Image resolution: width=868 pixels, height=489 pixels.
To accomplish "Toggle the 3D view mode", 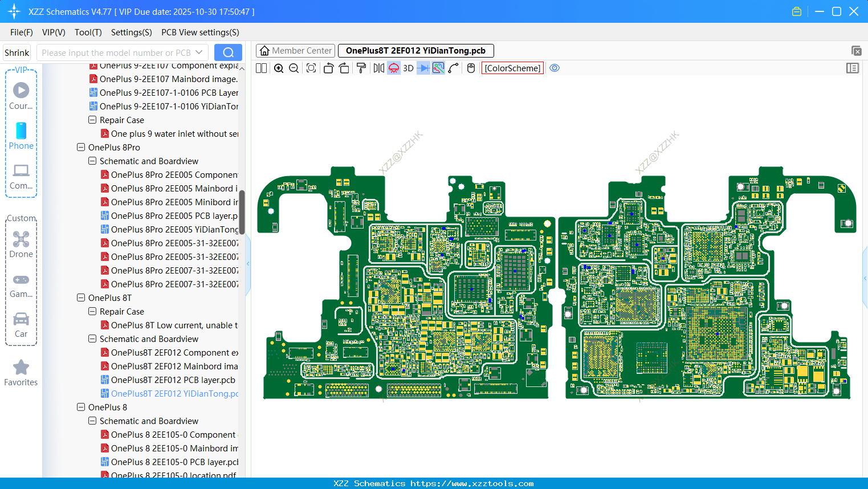I will click(x=408, y=68).
